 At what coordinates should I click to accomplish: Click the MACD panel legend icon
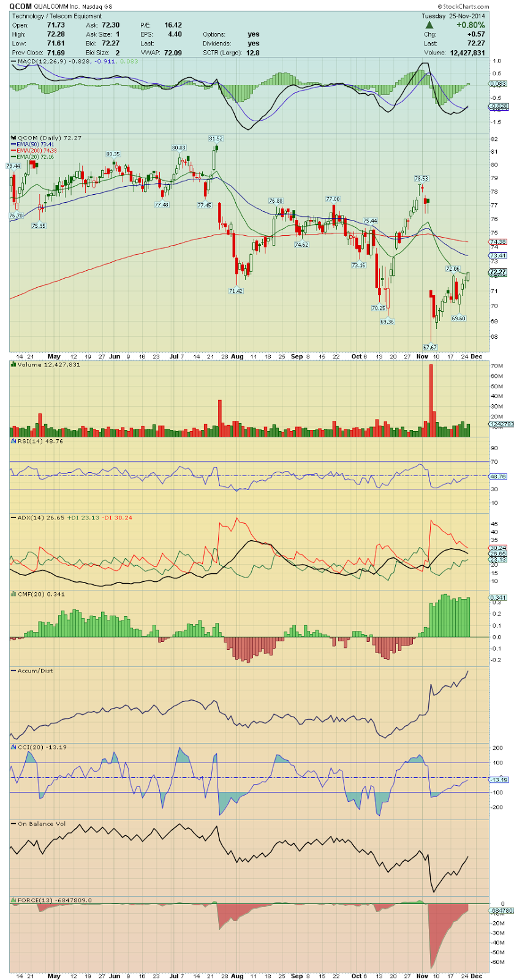13,62
